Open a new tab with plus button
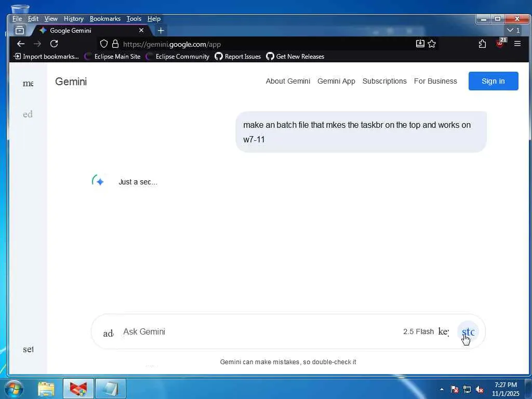Screen dimensions: 532x399 161,31
